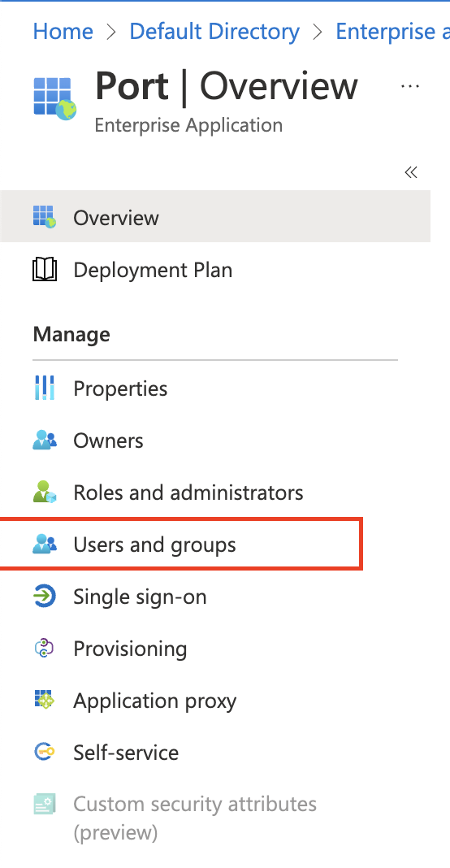Click the Single sign-on arrow icon
This screenshot has width=450, height=868.
coord(45,597)
